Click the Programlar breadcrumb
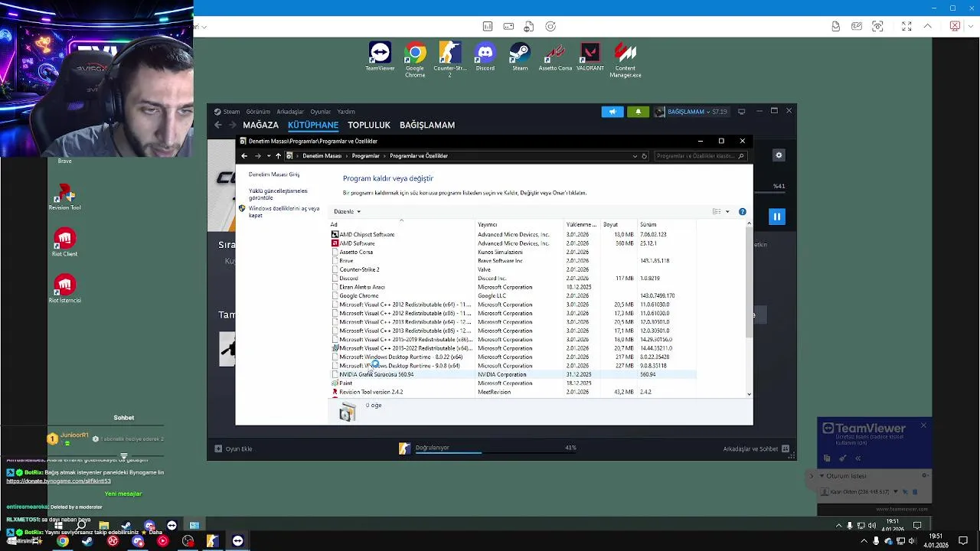Image resolution: width=980 pixels, height=551 pixels. tap(365, 156)
